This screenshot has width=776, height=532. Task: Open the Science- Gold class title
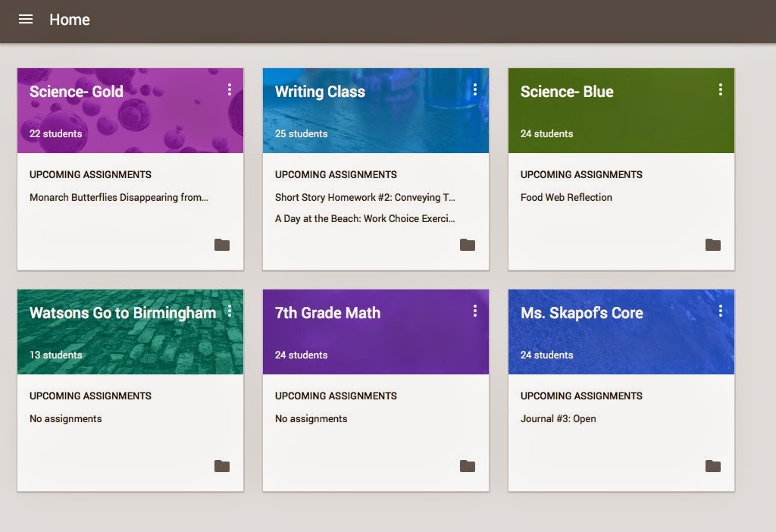coord(77,92)
